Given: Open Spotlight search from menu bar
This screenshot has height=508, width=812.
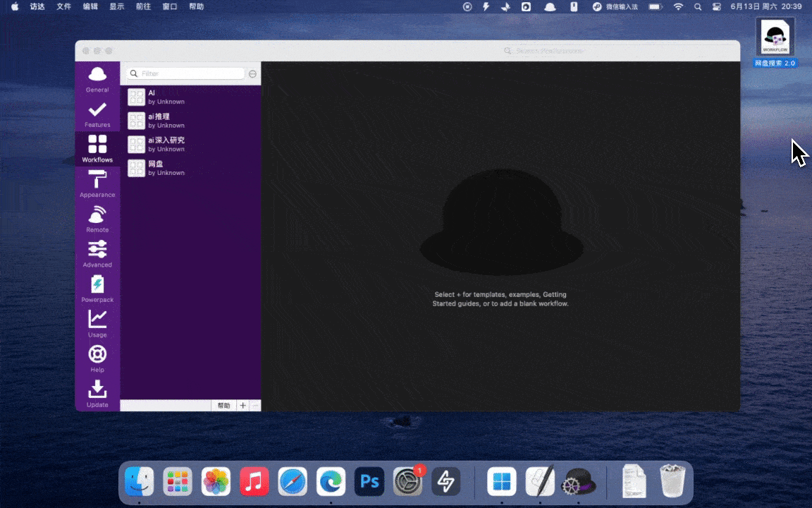Looking at the screenshot, I should click(698, 7).
